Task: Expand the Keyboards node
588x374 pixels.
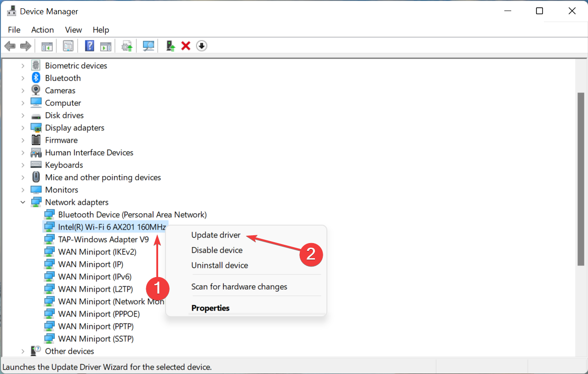Action: (x=23, y=165)
